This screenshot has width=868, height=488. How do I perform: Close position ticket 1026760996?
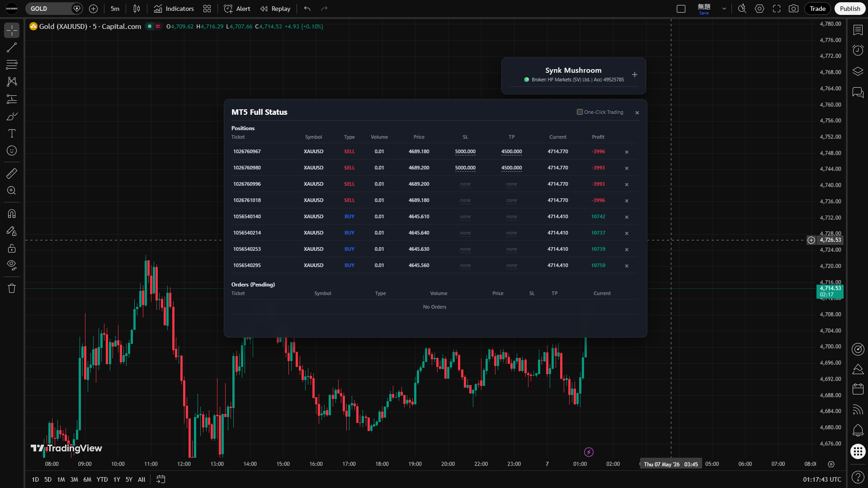[x=627, y=184]
